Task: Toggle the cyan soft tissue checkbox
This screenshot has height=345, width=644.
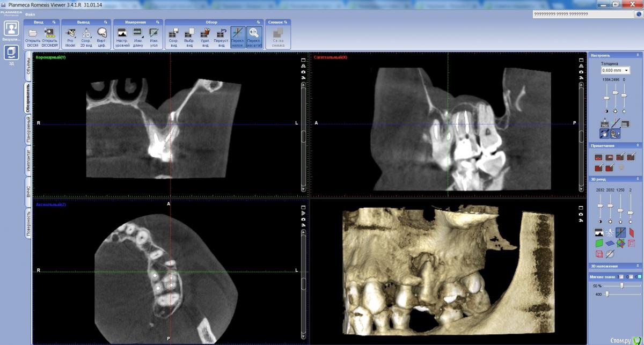Action: point(639,277)
